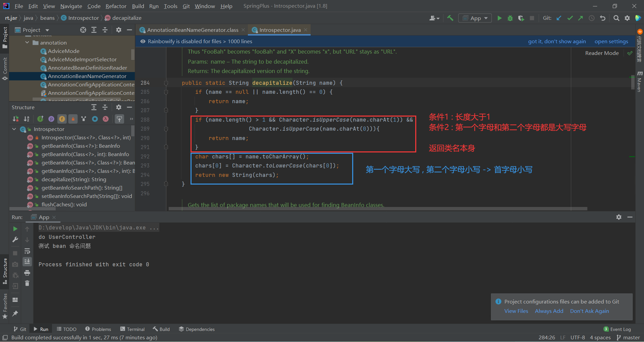Click Don't Ask Again in Git notification

[589, 311]
